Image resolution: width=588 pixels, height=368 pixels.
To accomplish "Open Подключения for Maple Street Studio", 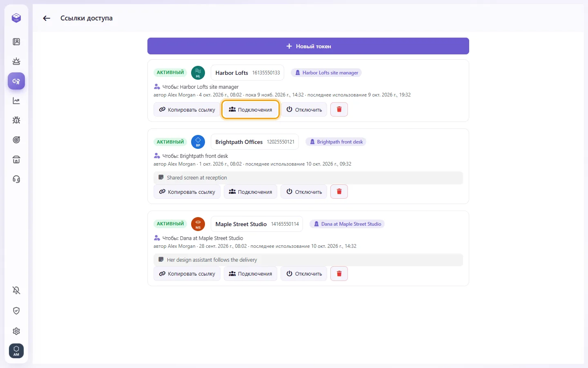I will [250, 274].
